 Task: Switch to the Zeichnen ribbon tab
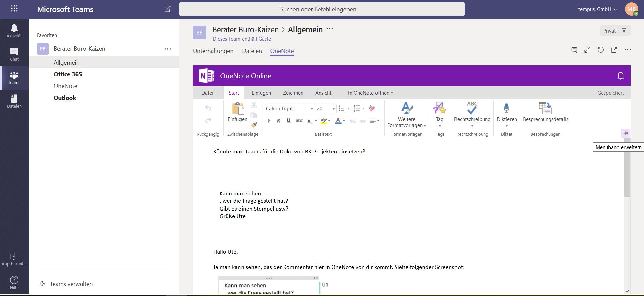(x=293, y=93)
